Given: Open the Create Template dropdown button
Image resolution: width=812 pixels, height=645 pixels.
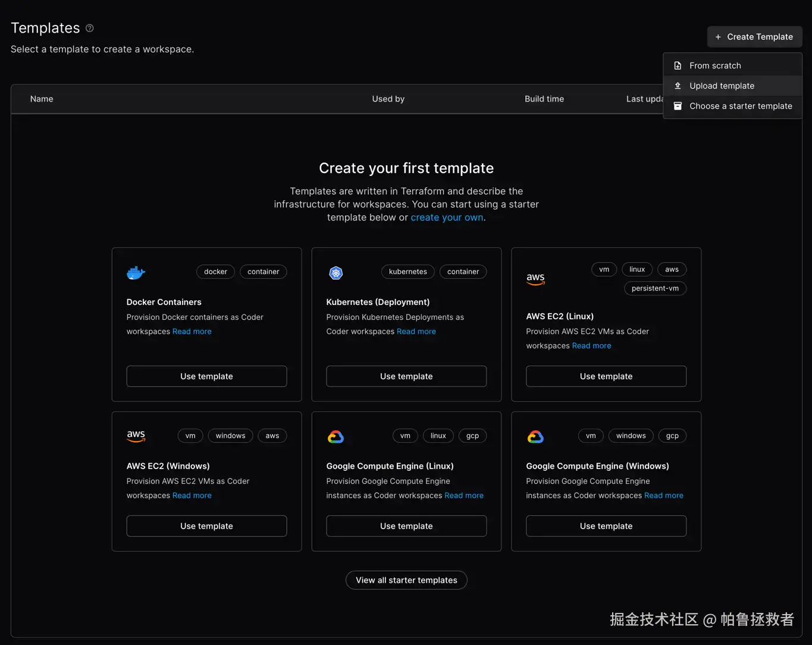Looking at the screenshot, I should [x=754, y=37].
